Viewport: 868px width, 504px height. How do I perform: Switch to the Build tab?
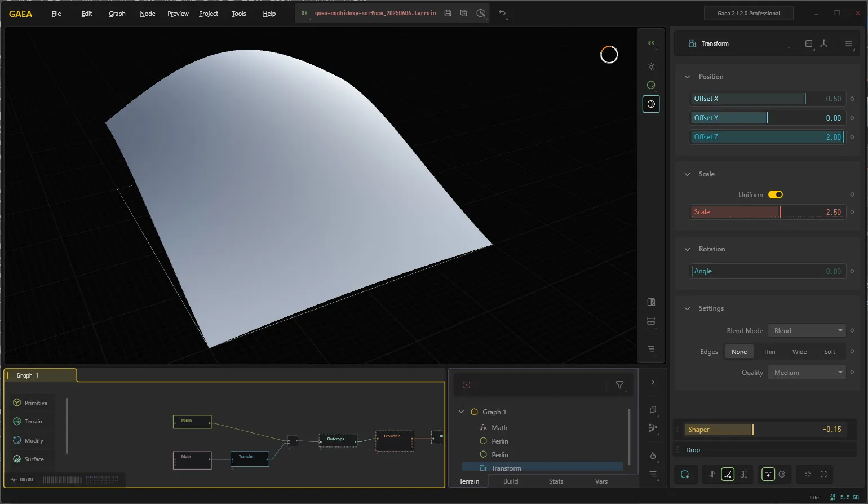[511, 481]
